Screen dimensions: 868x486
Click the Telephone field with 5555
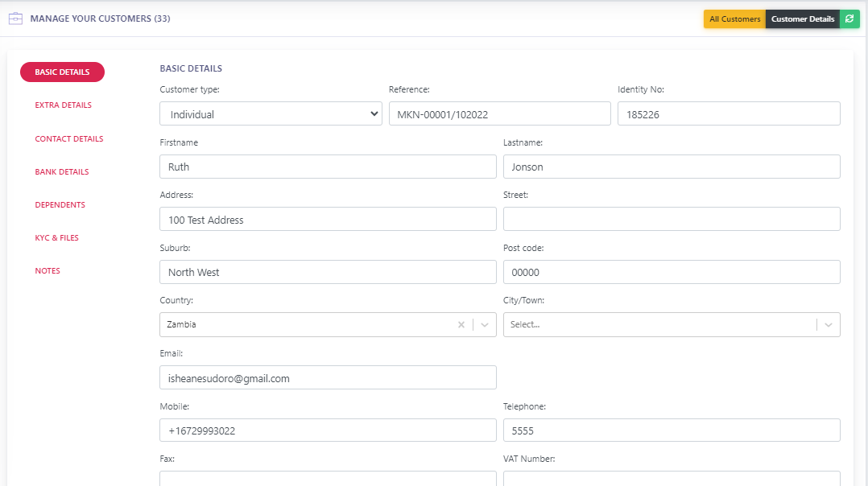click(672, 430)
